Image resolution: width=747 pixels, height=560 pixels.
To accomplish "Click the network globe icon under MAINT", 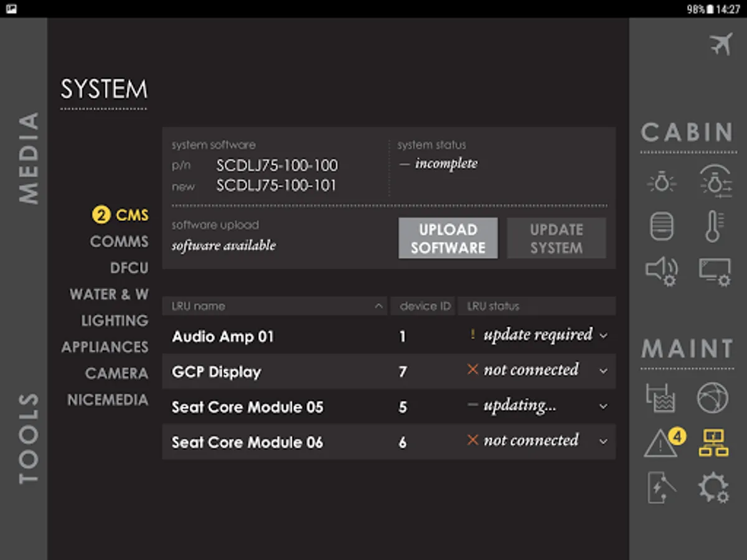I will point(713,398).
